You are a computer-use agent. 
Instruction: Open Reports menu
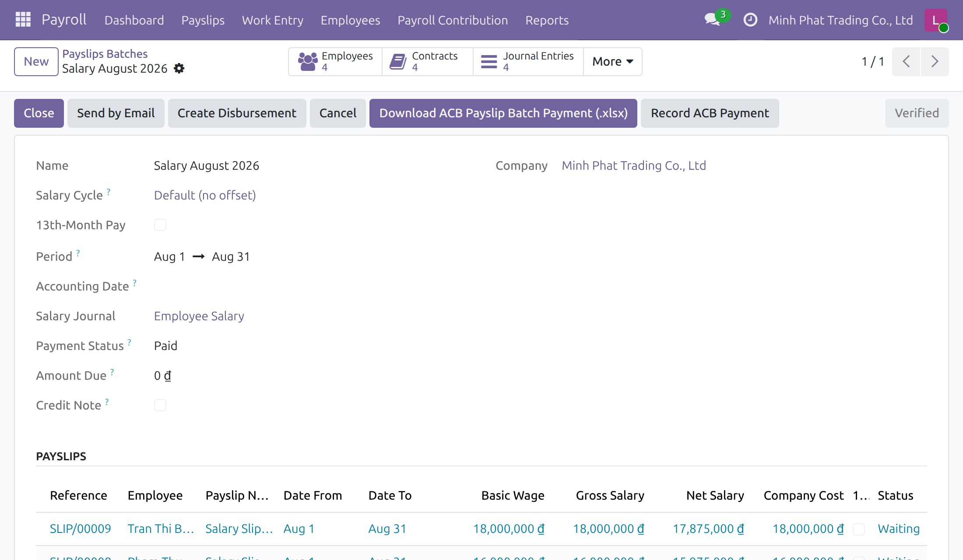click(547, 20)
